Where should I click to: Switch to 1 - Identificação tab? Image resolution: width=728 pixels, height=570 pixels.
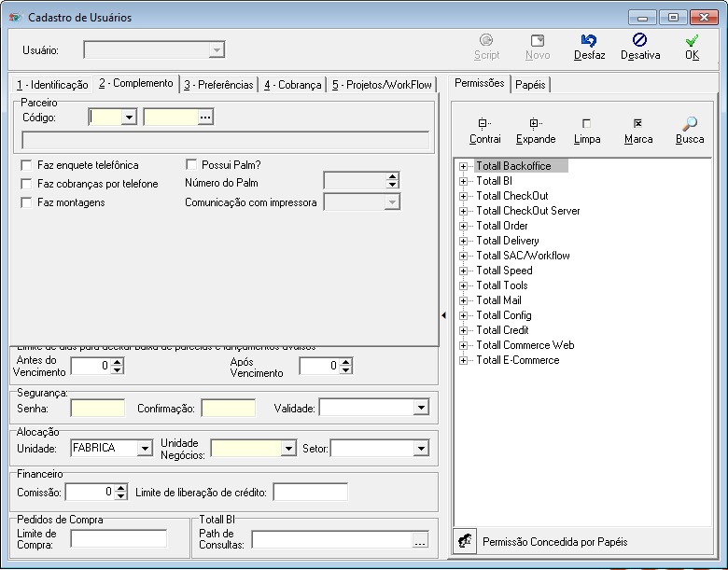coord(52,85)
